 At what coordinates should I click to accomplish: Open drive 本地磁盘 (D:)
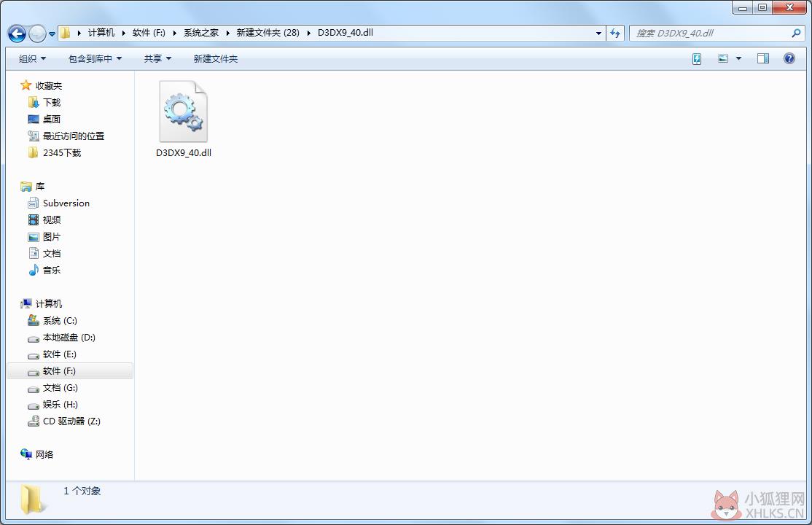click(69, 338)
